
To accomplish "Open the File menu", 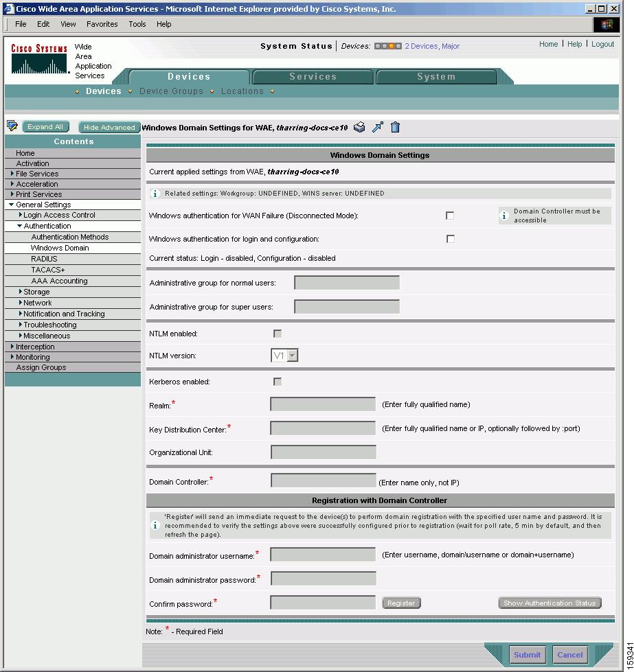I will pyautogui.click(x=21, y=24).
